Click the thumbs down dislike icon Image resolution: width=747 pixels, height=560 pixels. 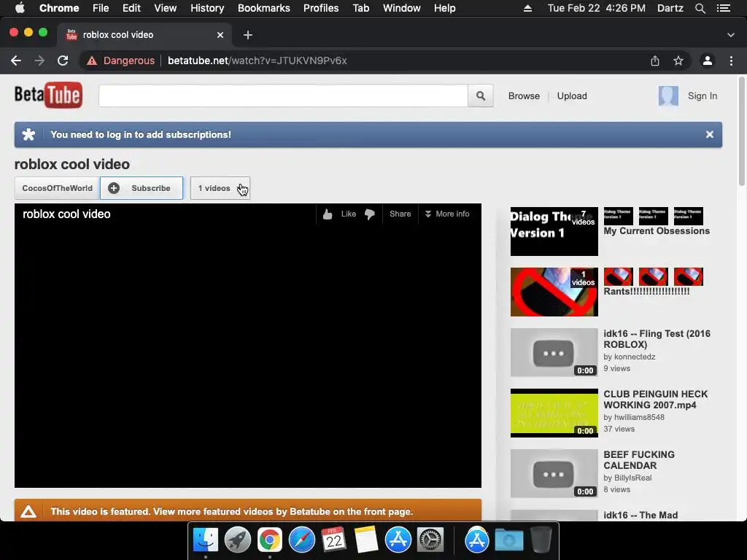[x=370, y=214]
